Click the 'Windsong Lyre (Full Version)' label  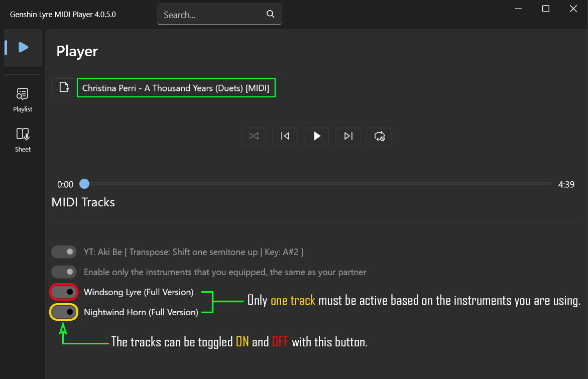coord(139,292)
